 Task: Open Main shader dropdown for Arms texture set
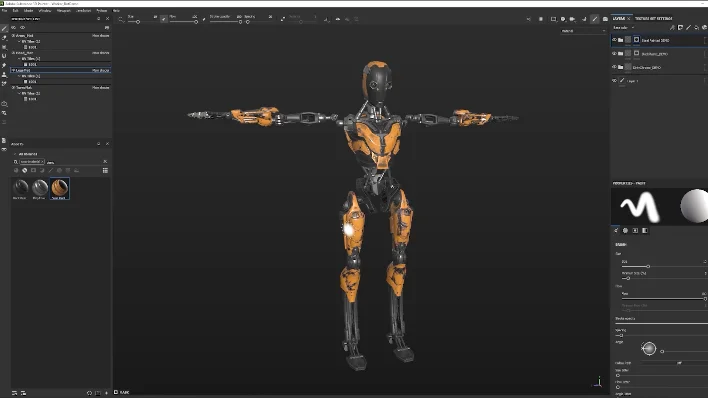[x=101, y=35]
